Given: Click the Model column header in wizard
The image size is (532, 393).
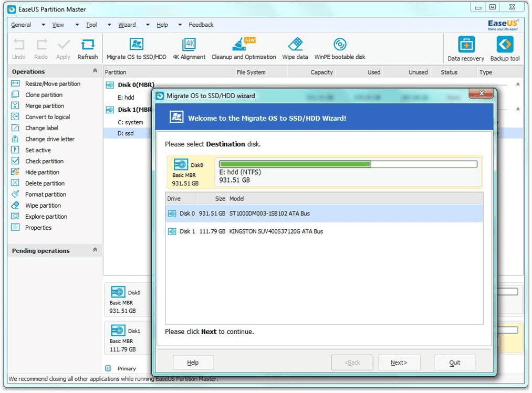Looking at the screenshot, I should point(355,199).
